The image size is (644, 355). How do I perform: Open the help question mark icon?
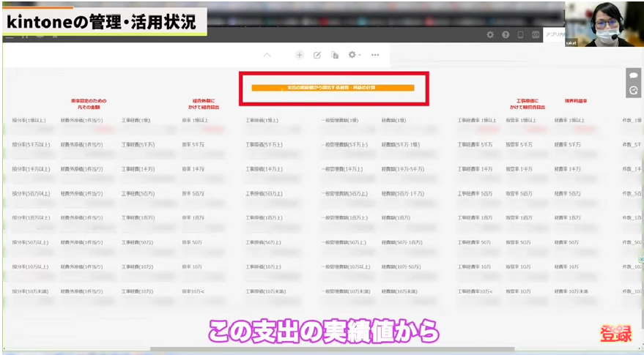click(x=506, y=35)
